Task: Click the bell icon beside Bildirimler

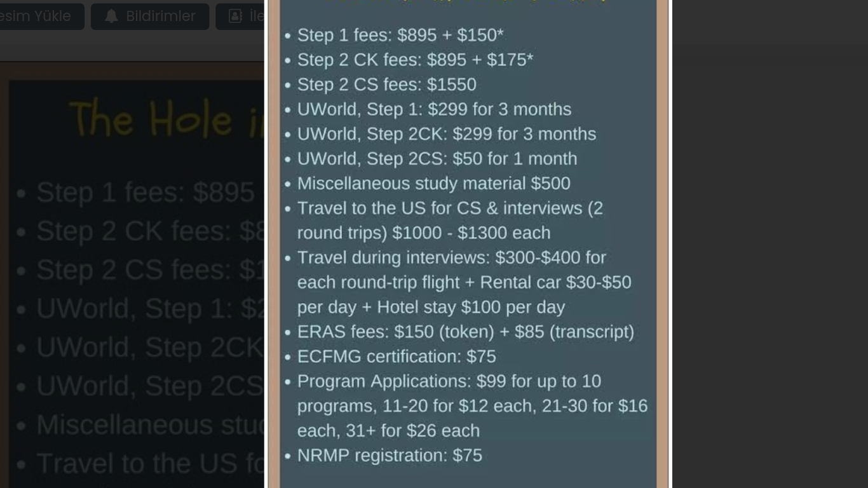Action: [111, 17]
